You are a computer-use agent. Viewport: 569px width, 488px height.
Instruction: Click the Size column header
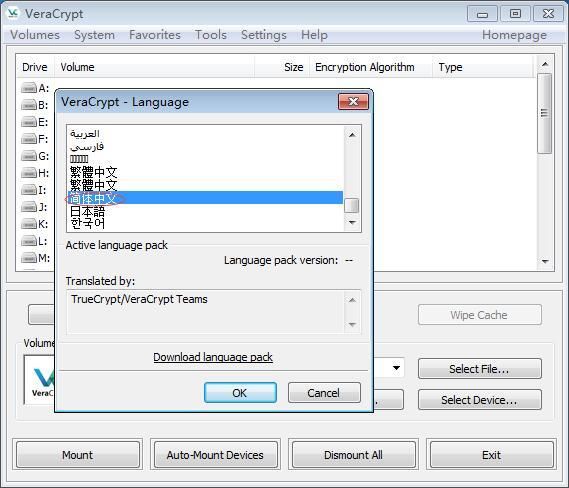[282, 67]
